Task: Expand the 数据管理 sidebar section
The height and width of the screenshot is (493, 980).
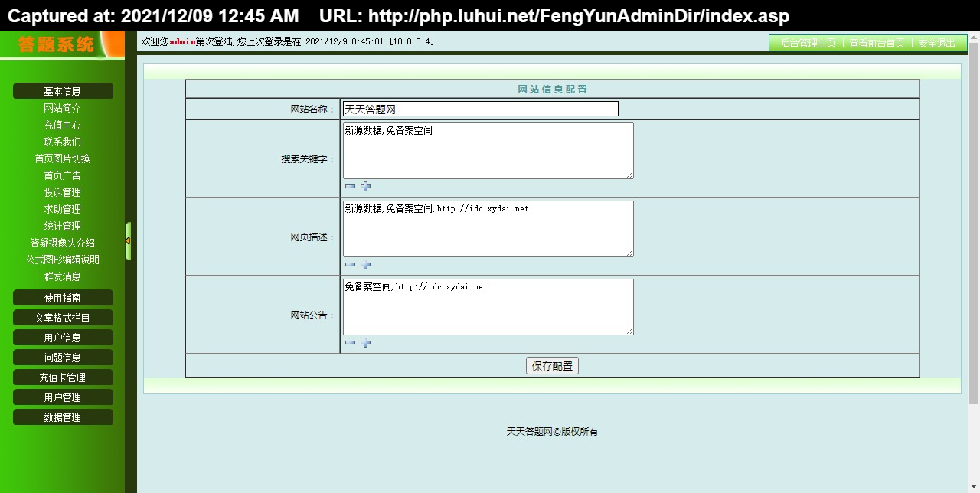Action: (x=63, y=417)
